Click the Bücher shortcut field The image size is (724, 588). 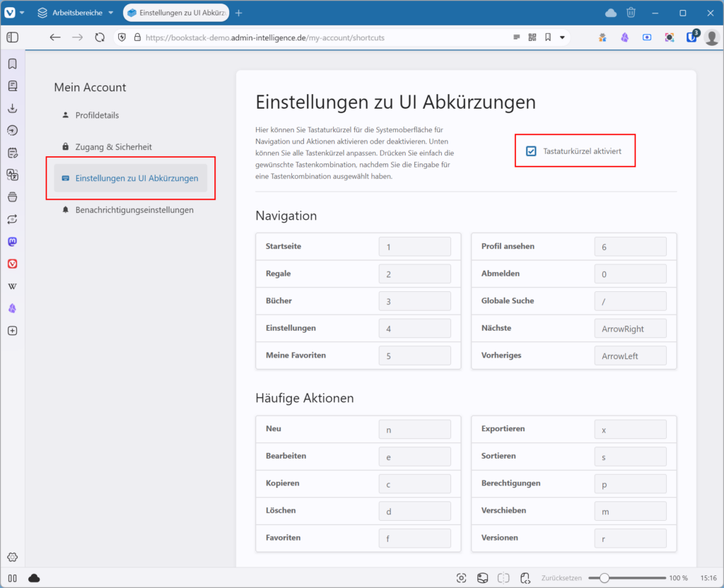point(414,301)
